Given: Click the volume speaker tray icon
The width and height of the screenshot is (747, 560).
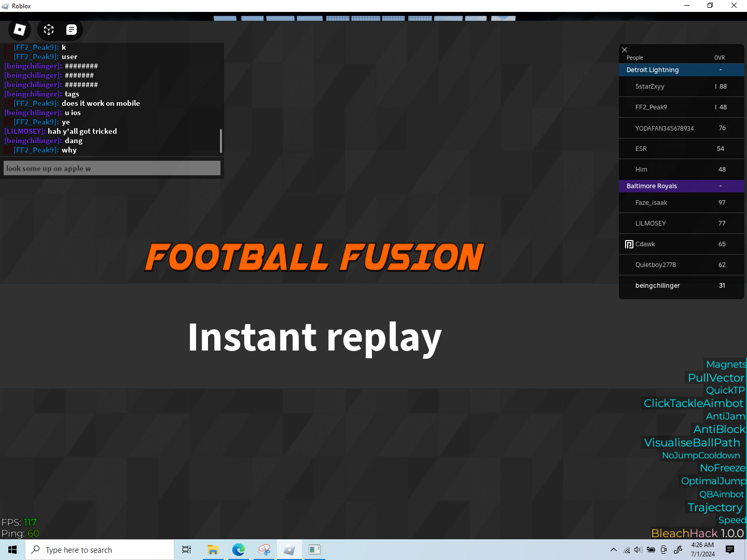Looking at the screenshot, I should (x=638, y=550).
